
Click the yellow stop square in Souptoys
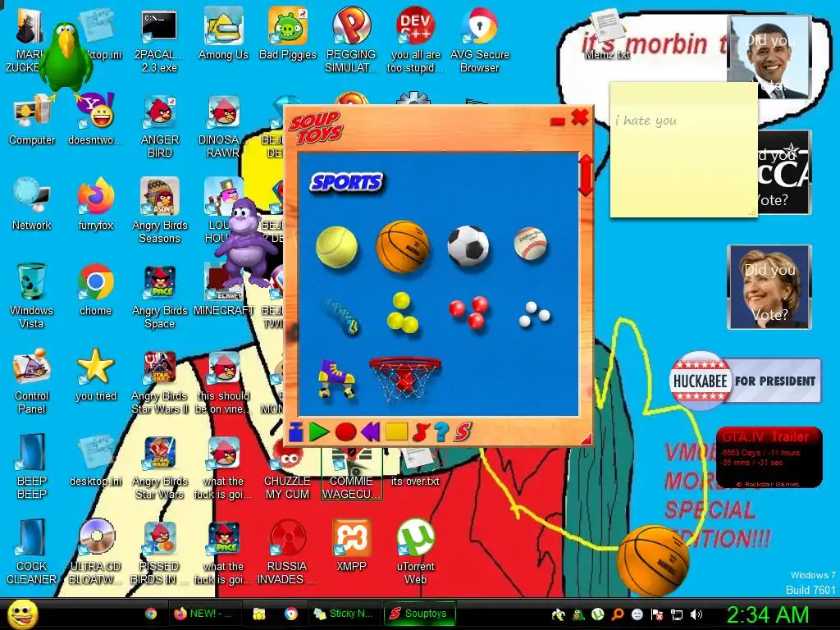click(x=396, y=431)
